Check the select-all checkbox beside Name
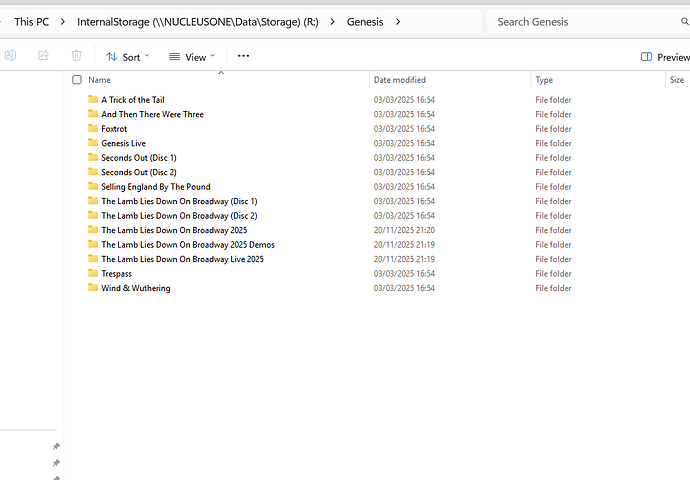 tap(77, 80)
